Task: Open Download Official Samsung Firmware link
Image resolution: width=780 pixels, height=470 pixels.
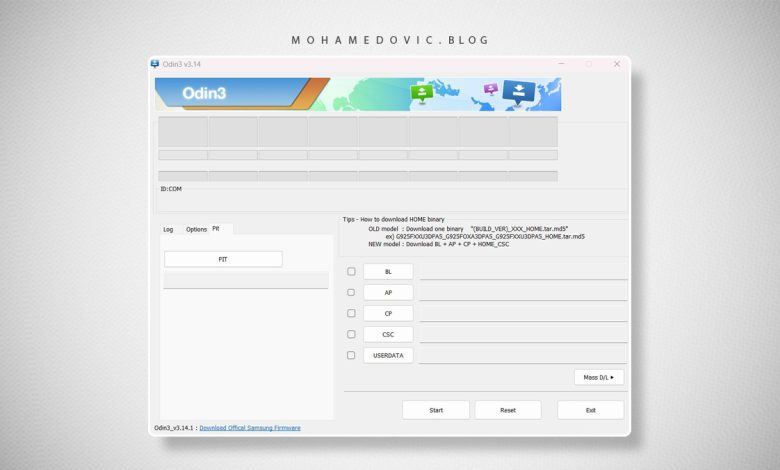Action: [250, 428]
